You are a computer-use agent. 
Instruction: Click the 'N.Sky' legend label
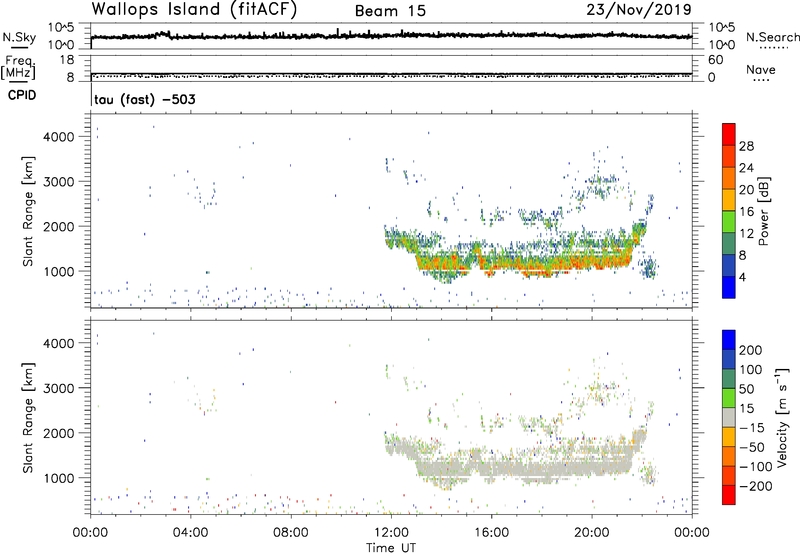pos(19,37)
